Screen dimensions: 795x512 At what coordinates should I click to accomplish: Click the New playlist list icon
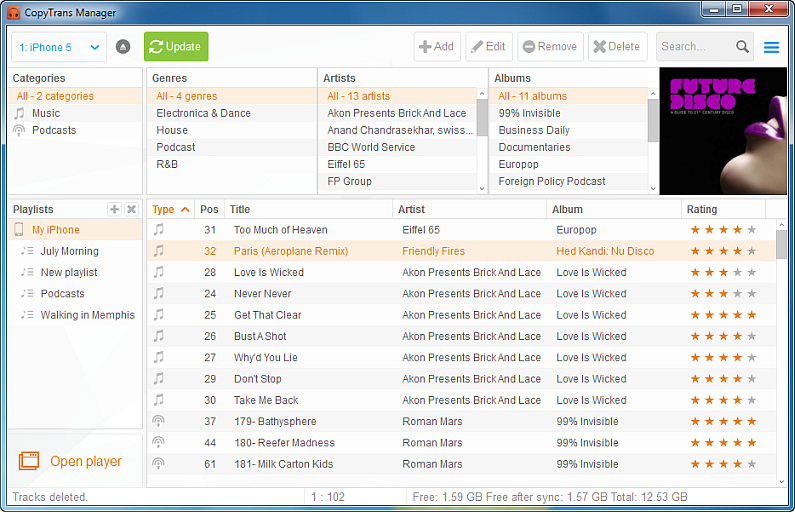[27, 272]
